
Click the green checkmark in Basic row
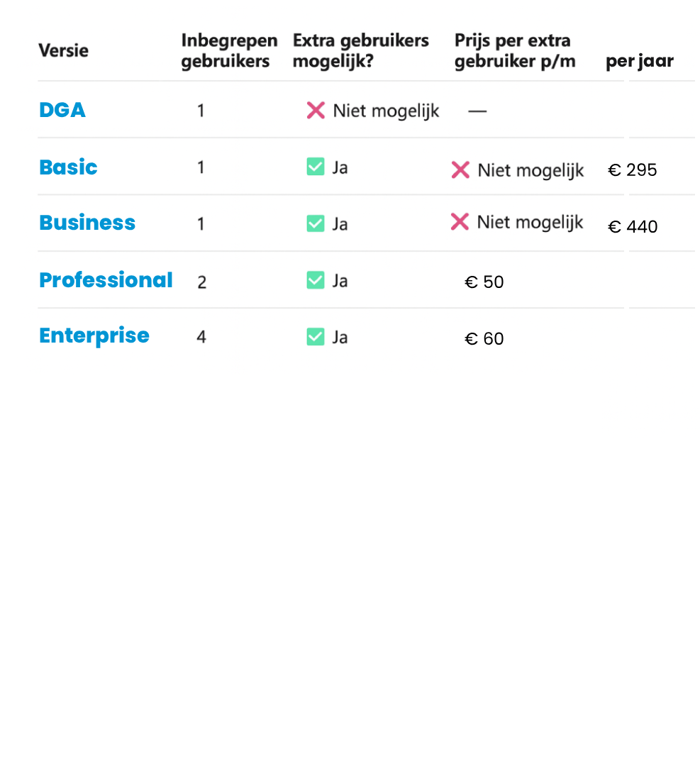pyautogui.click(x=316, y=167)
